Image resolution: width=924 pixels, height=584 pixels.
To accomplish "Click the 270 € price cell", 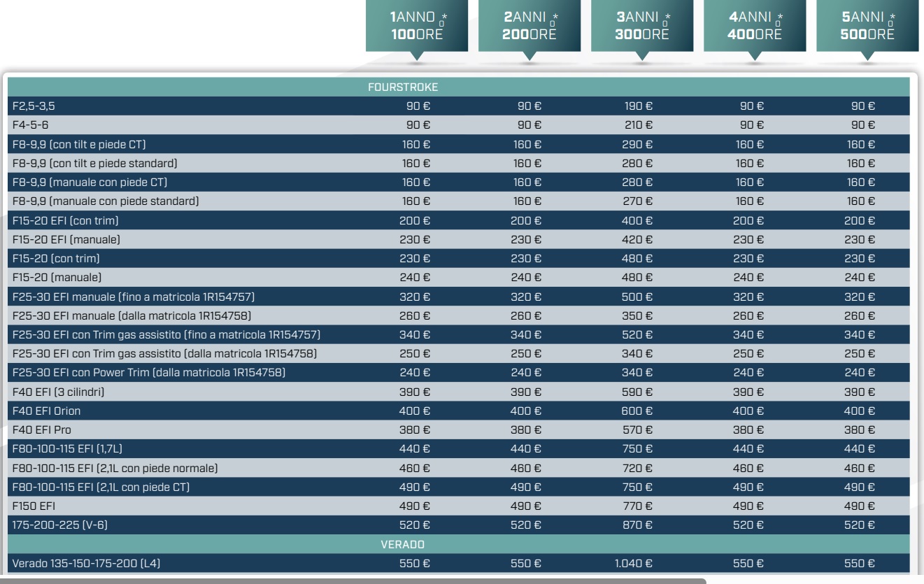I will [x=637, y=201].
